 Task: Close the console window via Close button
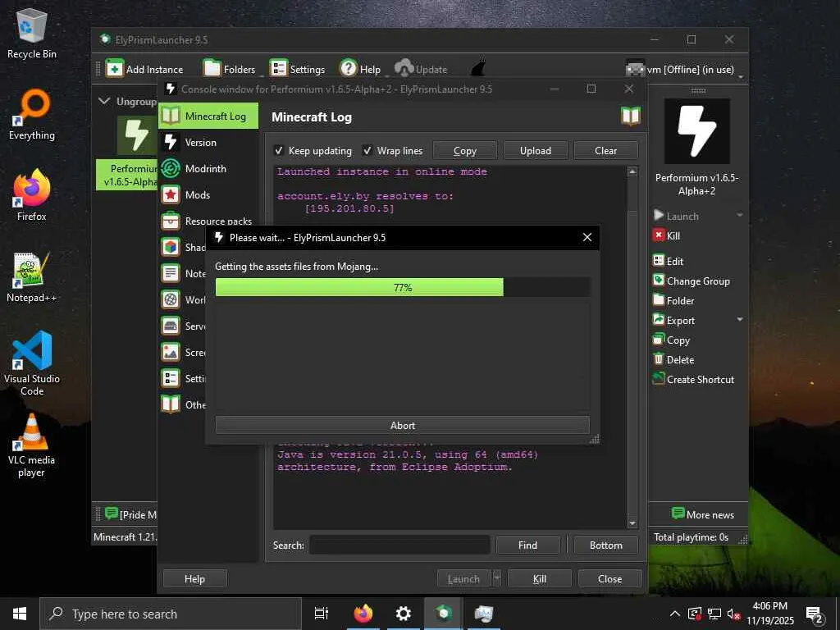pos(609,578)
